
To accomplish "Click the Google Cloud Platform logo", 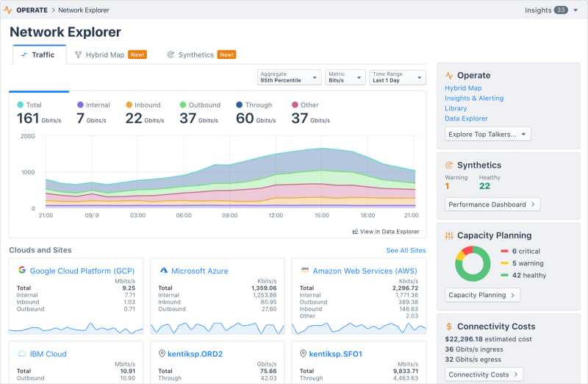I will point(22,270).
